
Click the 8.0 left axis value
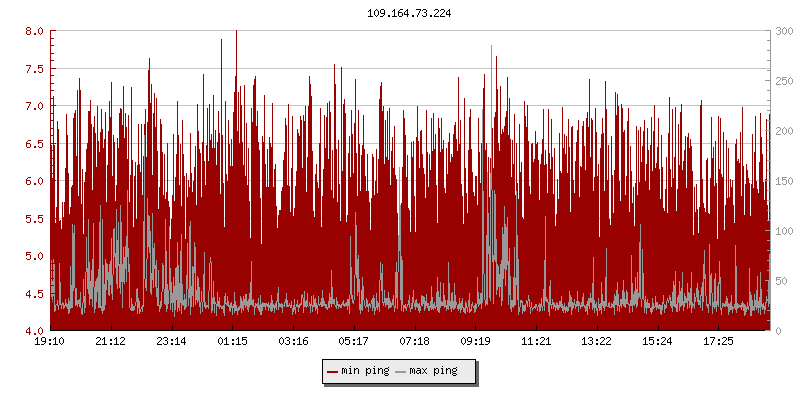click(x=34, y=31)
